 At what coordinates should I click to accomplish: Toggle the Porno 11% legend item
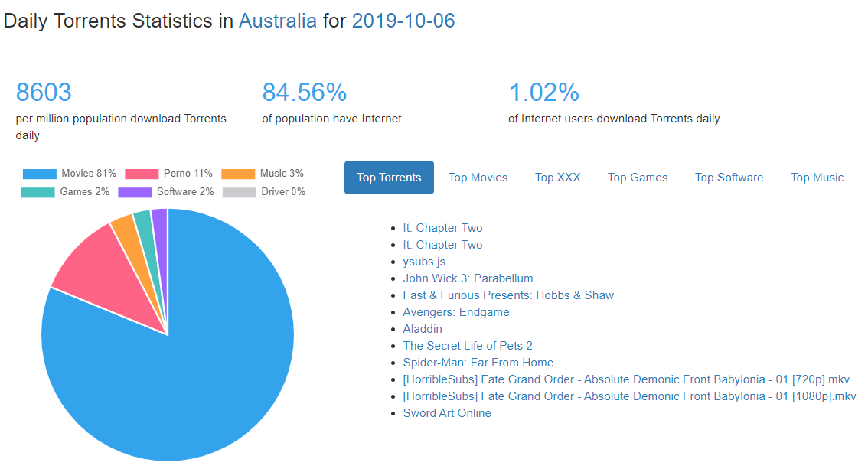168,174
